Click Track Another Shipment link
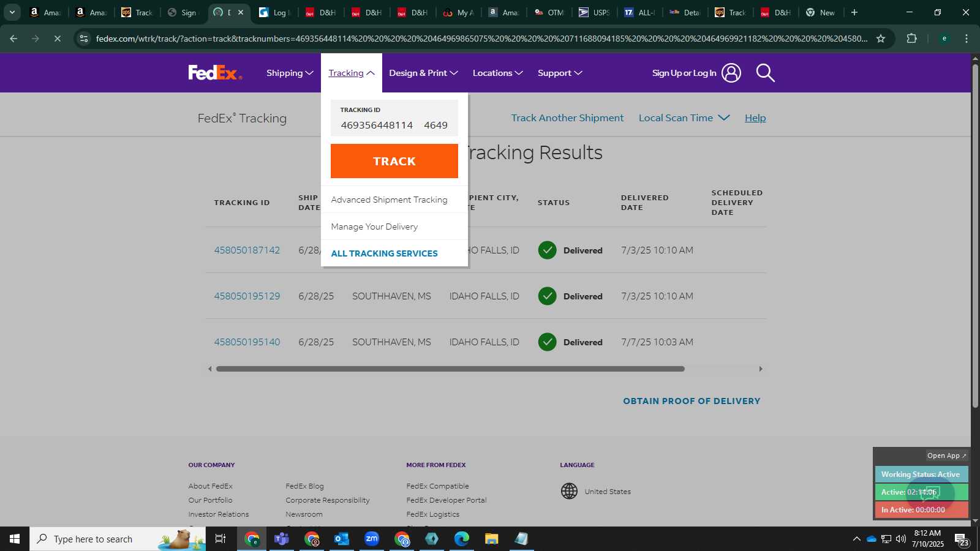Image resolution: width=980 pixels, height=551 pixels. click(567, 118)
